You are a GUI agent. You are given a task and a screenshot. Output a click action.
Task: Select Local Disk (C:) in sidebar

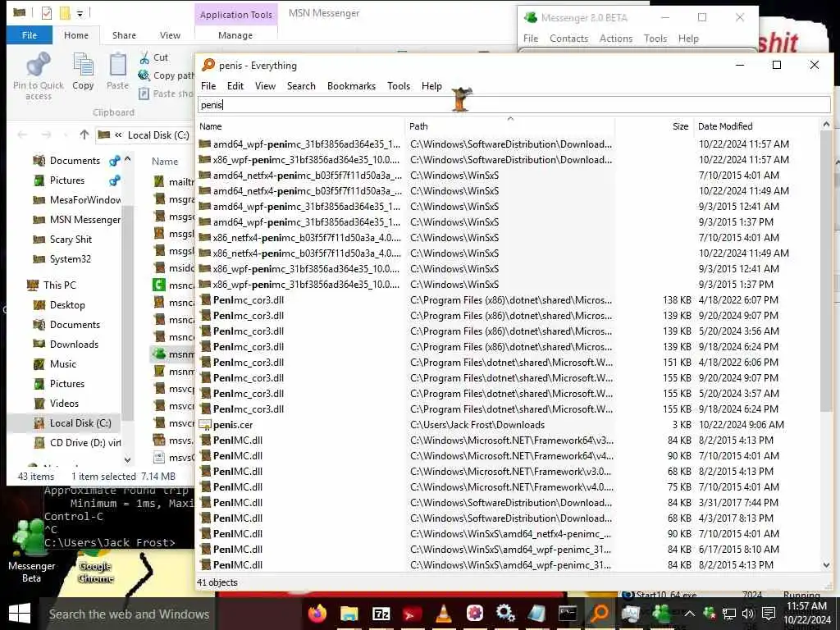coord(80,423)
